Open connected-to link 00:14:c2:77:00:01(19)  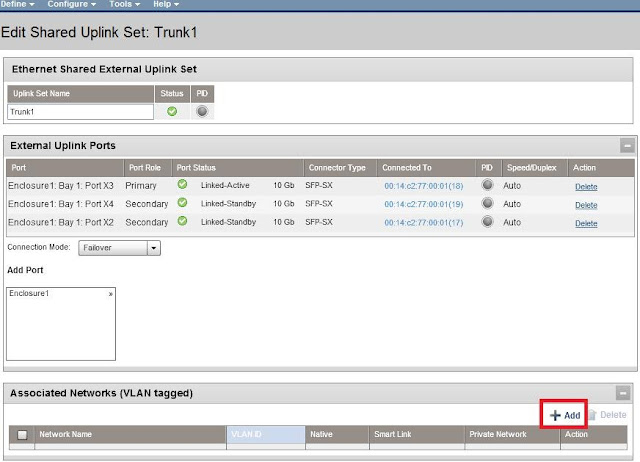[x=424, y=204]
